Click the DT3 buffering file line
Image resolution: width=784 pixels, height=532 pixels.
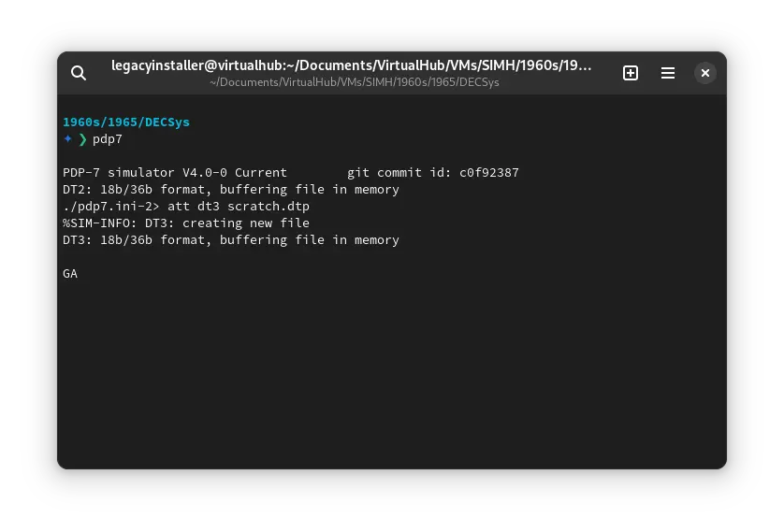[230, 240]
